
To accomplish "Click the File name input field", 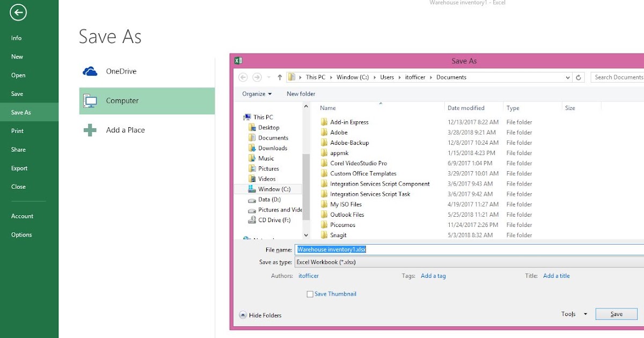I will click(469, 249).
